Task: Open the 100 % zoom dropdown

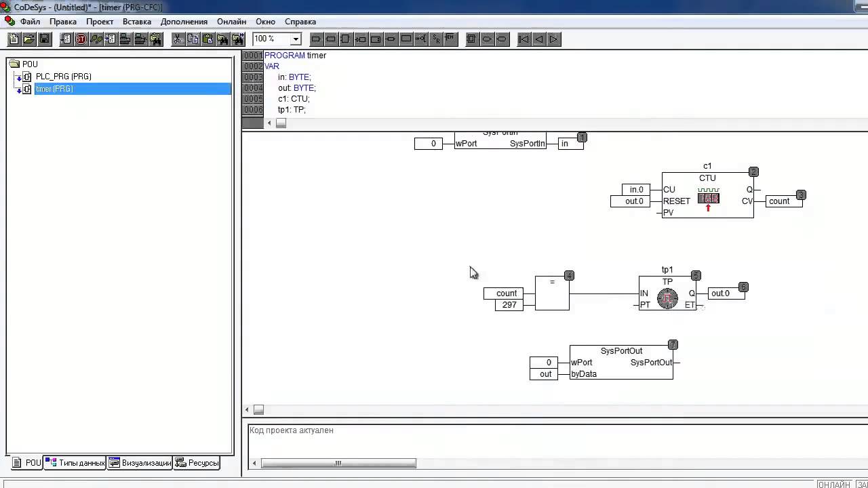Action: pos(295,39)
